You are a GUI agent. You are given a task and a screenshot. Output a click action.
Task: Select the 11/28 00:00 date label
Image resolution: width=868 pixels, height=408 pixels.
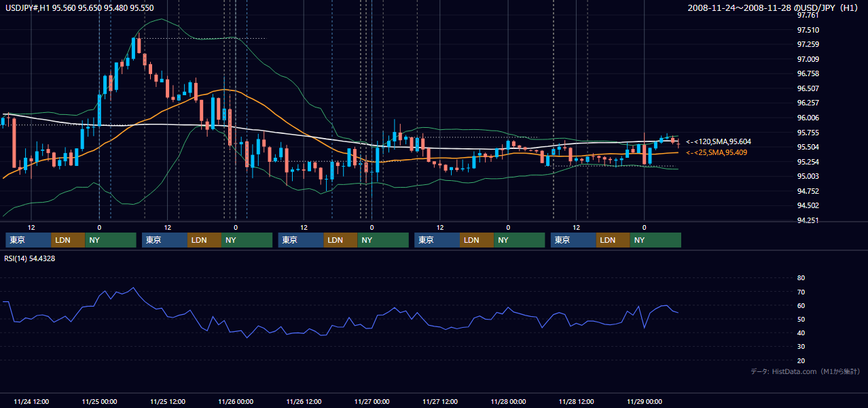tap(508, 401)
